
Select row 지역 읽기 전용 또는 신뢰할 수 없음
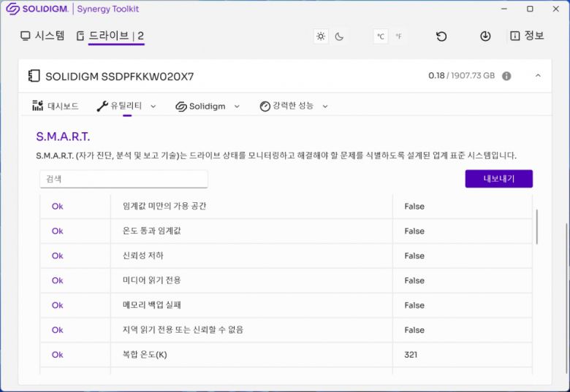click(x=286, y=329)
